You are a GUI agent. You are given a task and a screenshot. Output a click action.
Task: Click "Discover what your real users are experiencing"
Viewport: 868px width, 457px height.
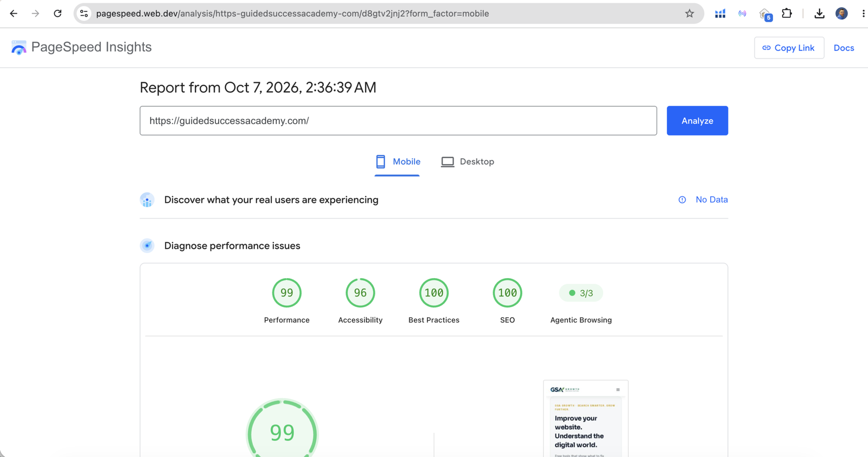click(x=271, y=200)
